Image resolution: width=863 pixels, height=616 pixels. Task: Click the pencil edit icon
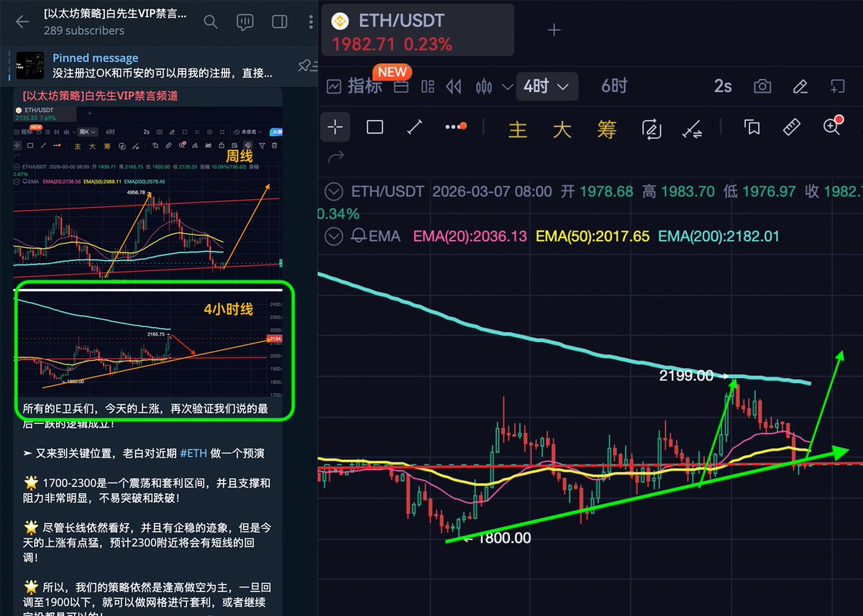[800, 87]
